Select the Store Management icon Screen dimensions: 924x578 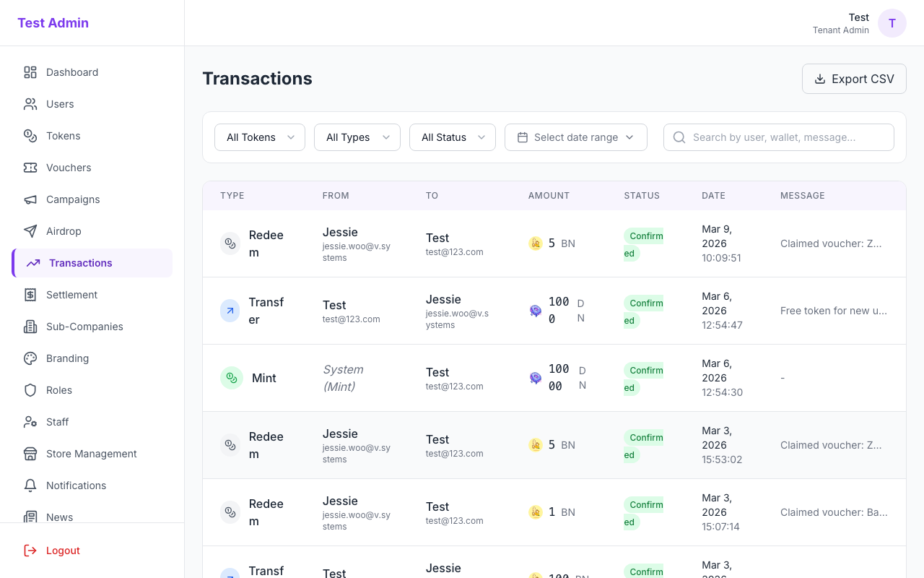pos(30,454)
